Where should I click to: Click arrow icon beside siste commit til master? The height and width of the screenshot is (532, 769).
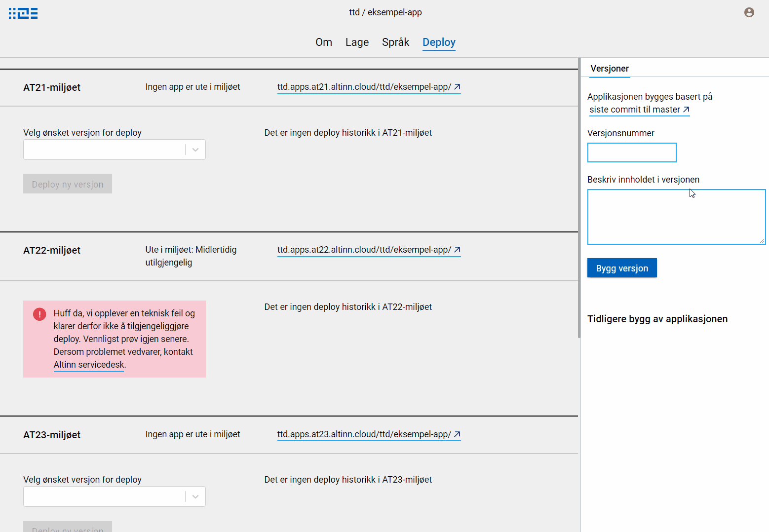click(x=686, y=110)
